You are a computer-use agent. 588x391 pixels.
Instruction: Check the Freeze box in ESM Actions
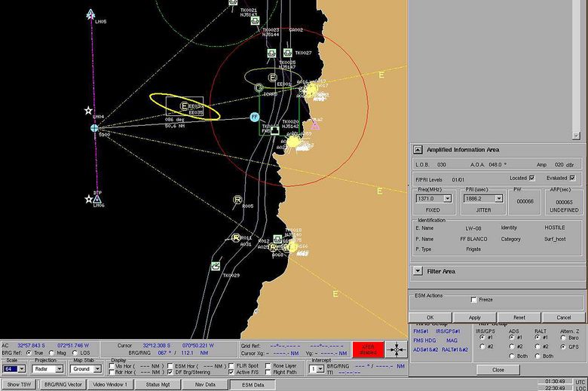click(x=474, y=300)
